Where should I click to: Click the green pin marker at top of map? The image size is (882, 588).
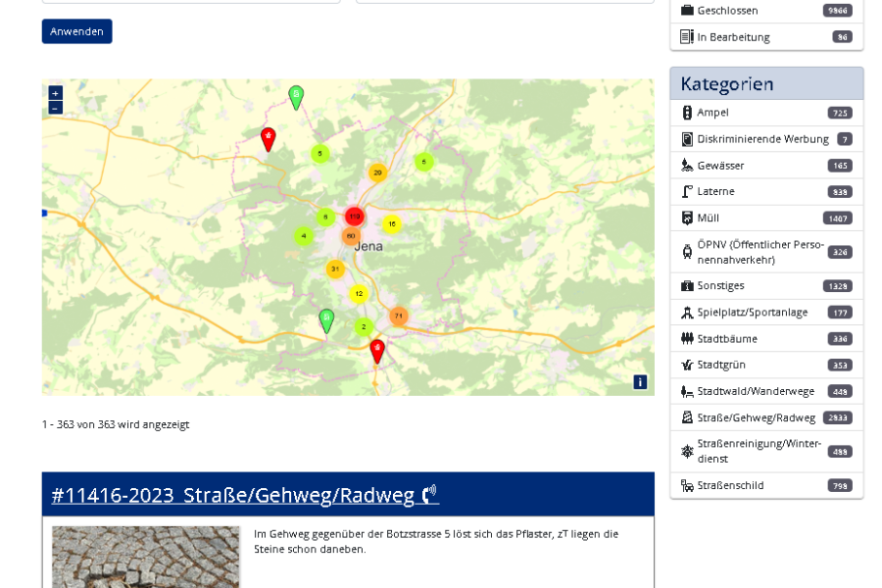[x=296, y=98]
